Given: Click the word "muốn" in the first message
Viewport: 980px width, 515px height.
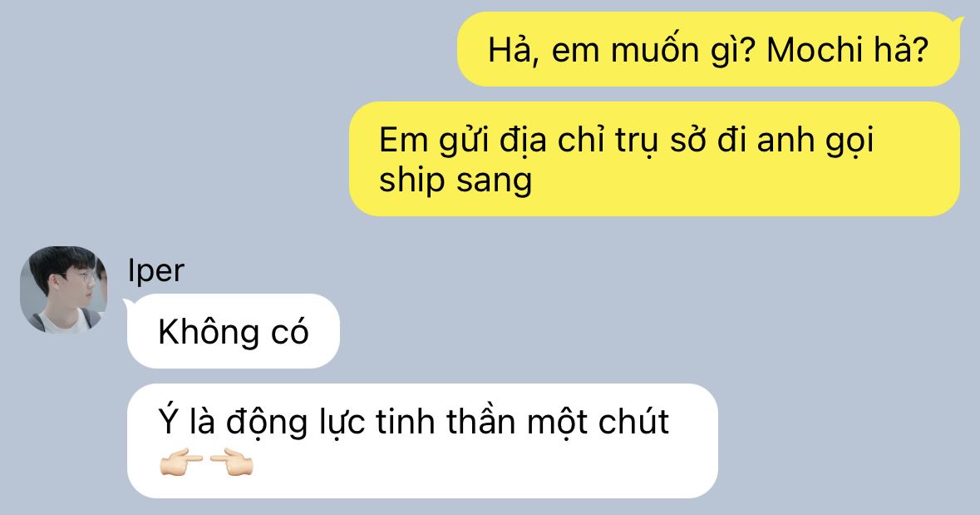Looking at the screenshot, I should [655, 50].
